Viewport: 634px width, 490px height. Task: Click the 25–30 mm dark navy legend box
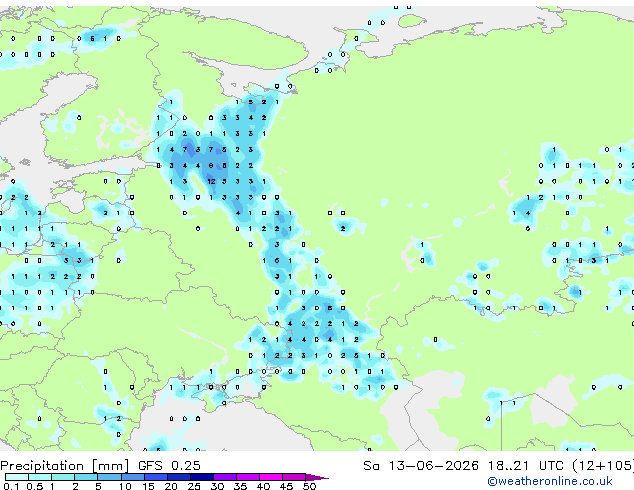pos(202,477)
